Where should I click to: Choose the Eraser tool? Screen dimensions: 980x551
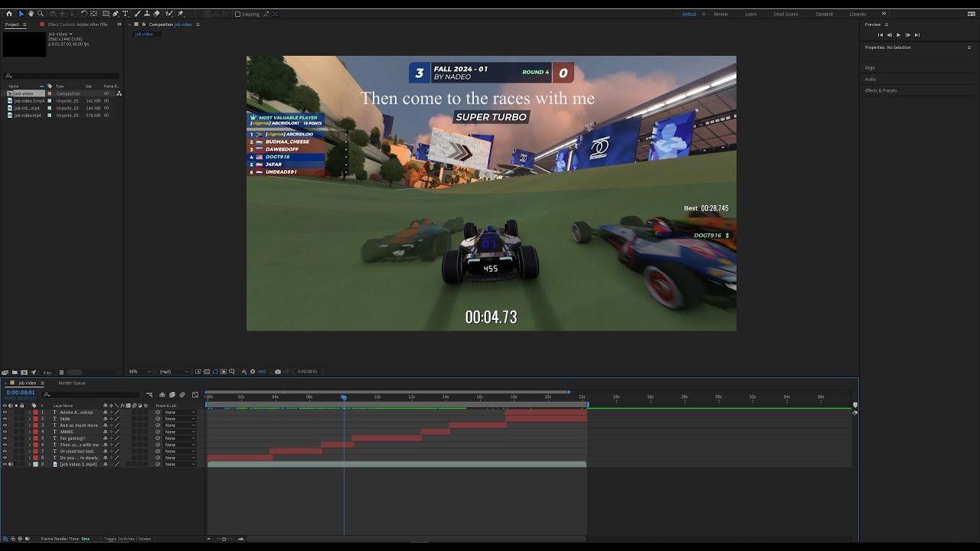point(157,14)
